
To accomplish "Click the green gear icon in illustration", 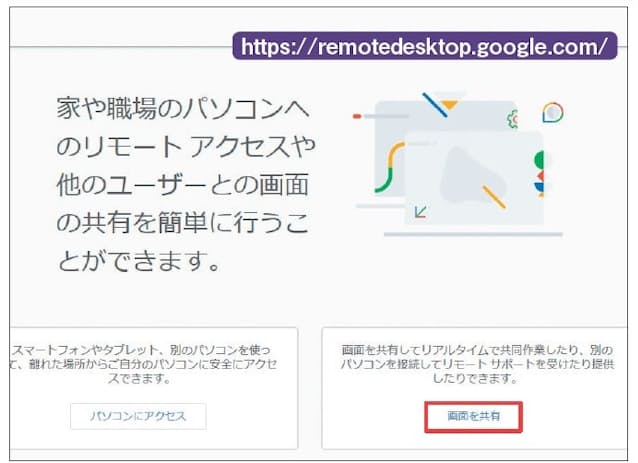I will click(x=513, y=116).
